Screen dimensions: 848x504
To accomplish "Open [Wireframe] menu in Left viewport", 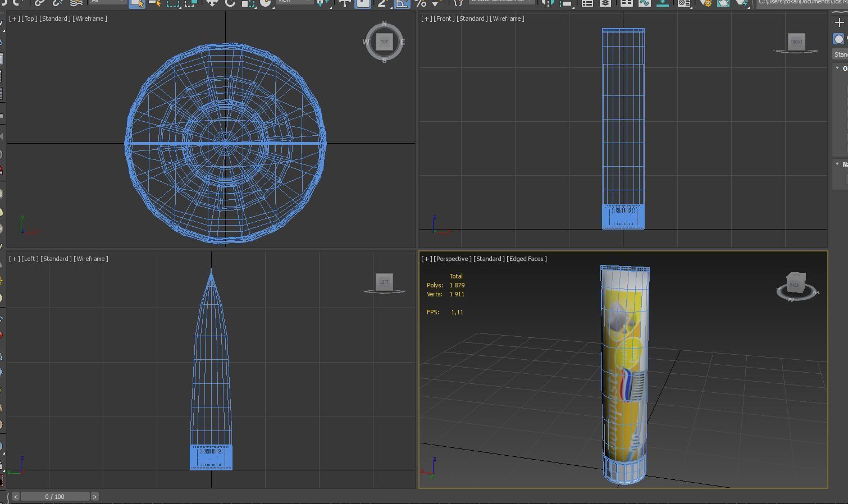I will 91,259.
